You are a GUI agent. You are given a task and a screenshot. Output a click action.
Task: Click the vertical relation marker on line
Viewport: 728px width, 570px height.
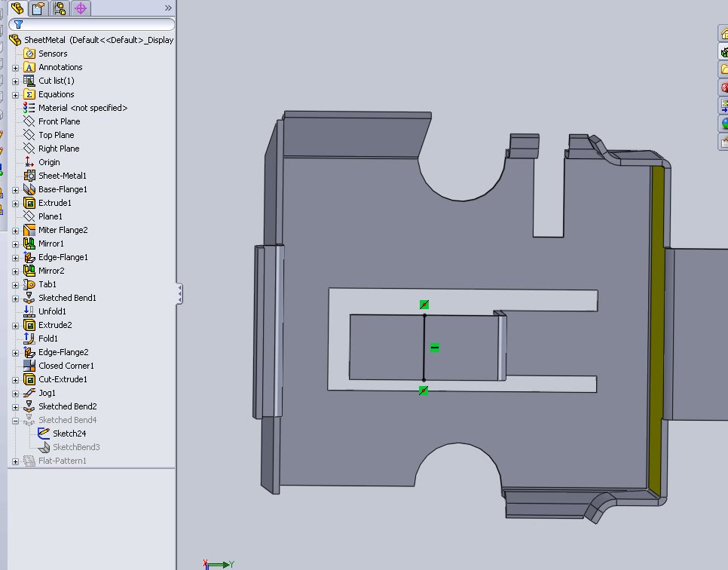tap(435, 348)
